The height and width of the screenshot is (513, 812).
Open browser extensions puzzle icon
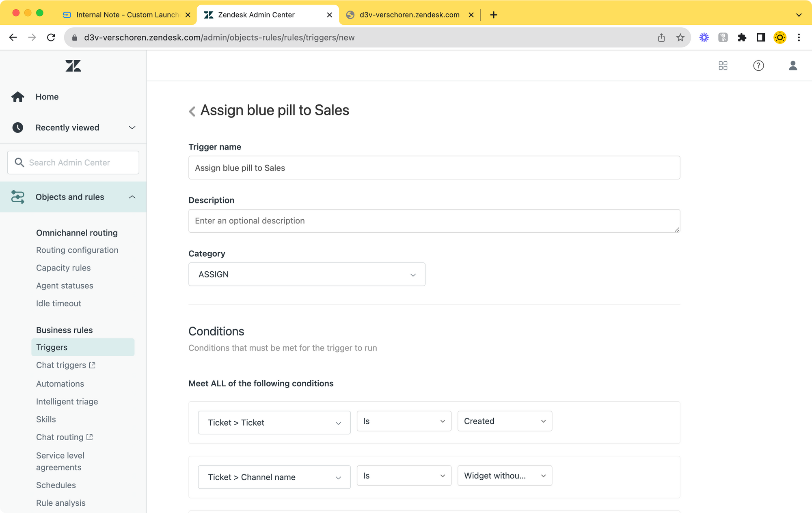coord(742,38)
